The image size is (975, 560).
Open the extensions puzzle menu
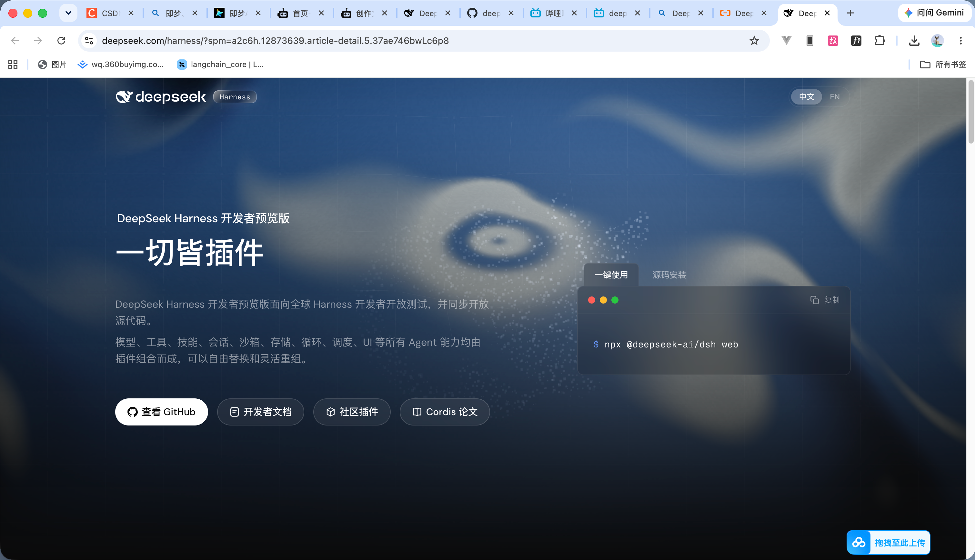(x=880, y=40)
